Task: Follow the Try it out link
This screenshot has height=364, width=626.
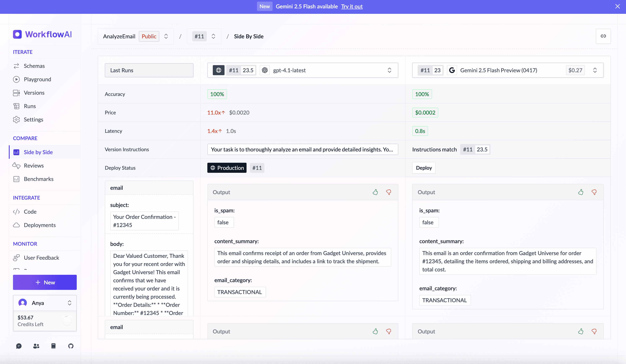Action: click(x=352, y=6)
